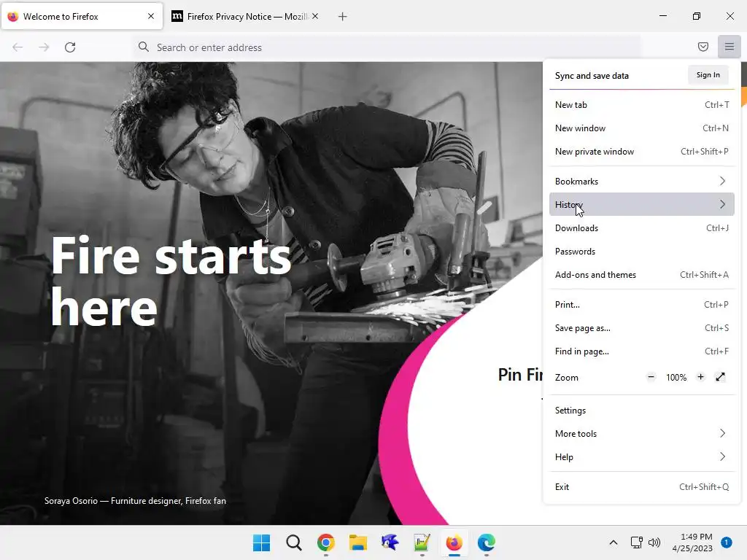Open a new tab with plus button
Image resolution: width=747 pixels, height=560 pixels.
click(x=342, y=17)
